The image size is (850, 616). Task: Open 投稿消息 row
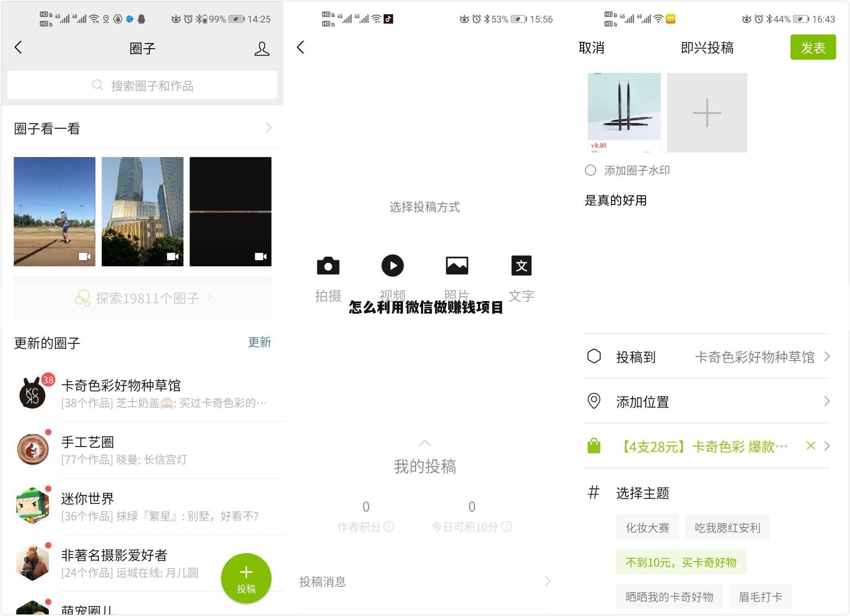425,582
